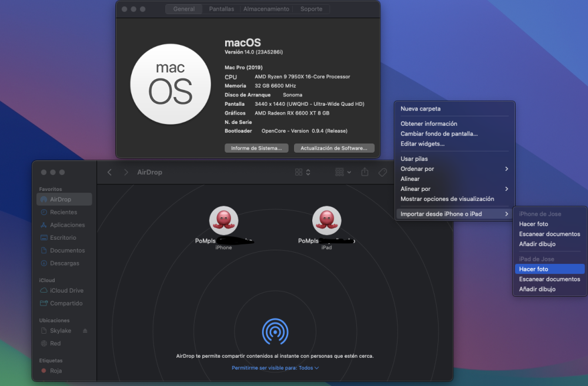Viewport: 588px width, 386px height.
Task: Choose Obtener información menu item
Action: (455, 123)
